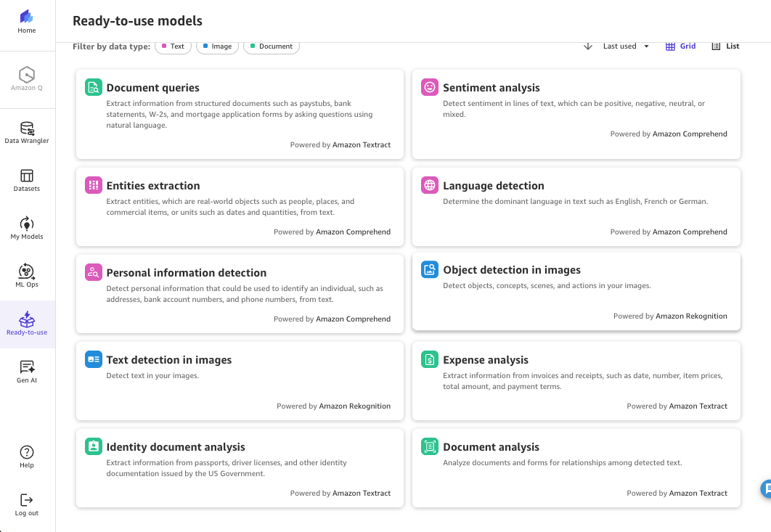This screenshot has height=532, width=771.
Task: Launch Amazon Q assistant
Action: point(27,78)
